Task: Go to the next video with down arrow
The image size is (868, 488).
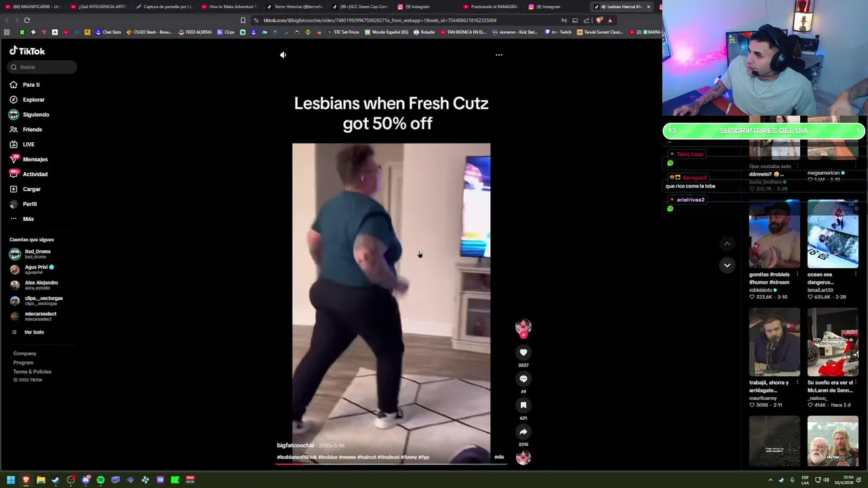Action: (x=727, y=265)
